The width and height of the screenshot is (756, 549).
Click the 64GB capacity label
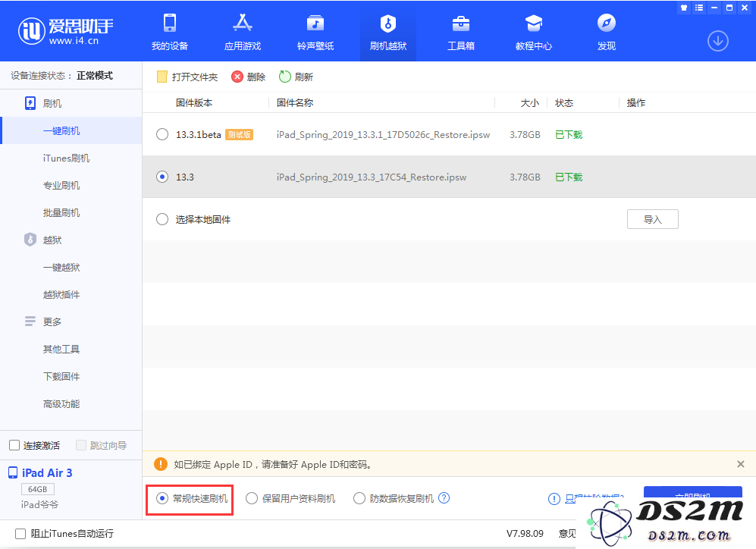(x=38, y=489)
